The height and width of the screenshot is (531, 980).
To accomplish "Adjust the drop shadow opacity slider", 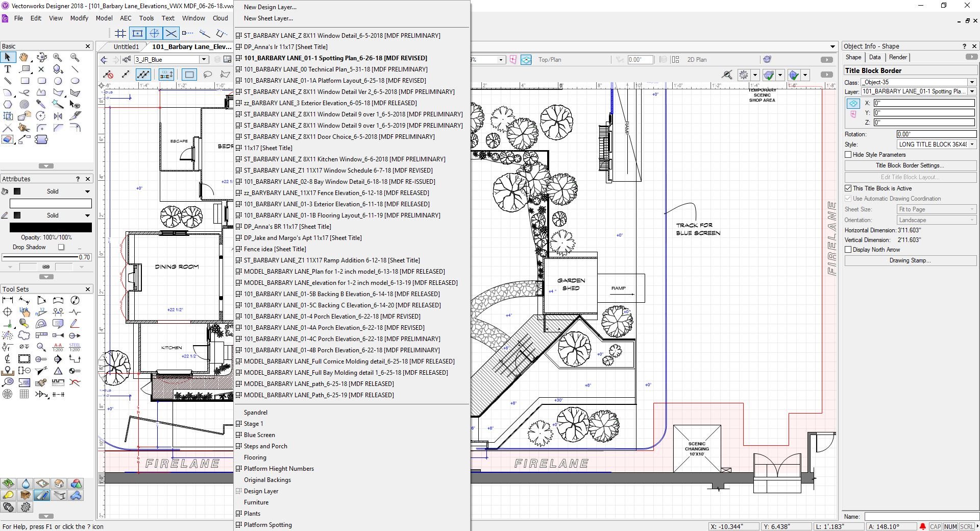I will click(46, 256).
